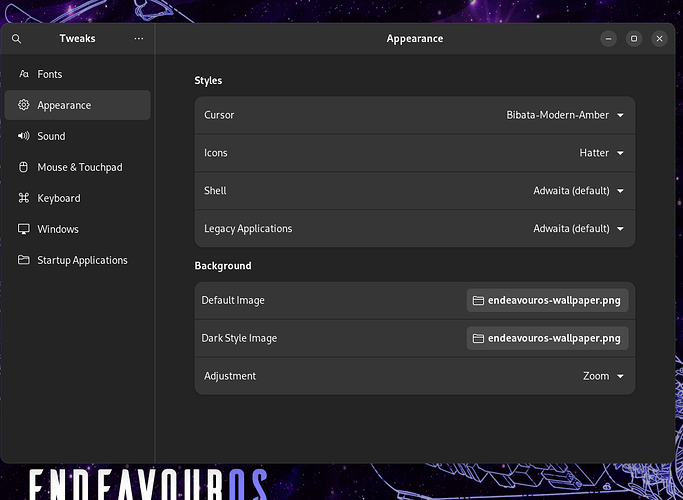683x500 pixels.
Task: Click the Dark Style Image label
Action: [x=239, y=338]
